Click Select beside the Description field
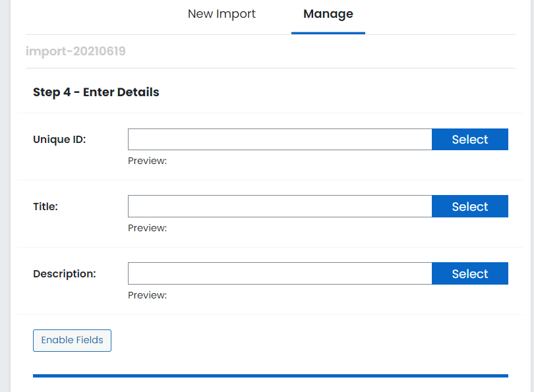The width and height of the screenshot is (534, 392). [469, 273]
